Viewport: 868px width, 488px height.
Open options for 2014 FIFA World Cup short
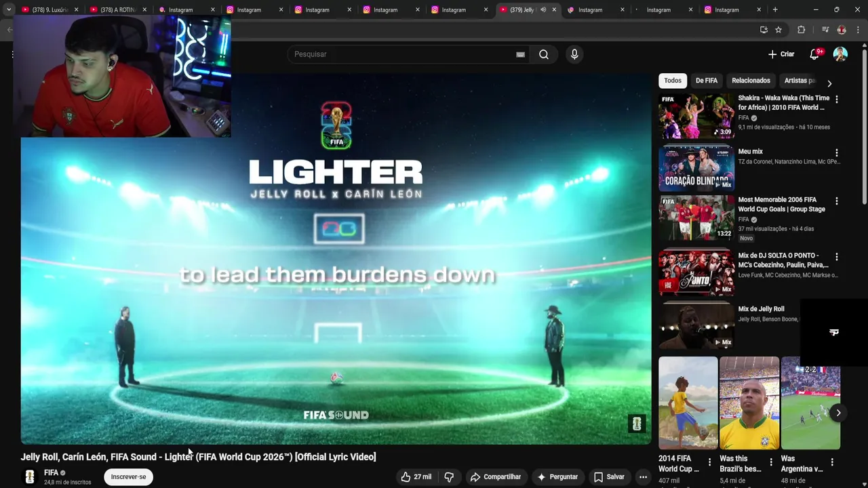click(710, 462)
